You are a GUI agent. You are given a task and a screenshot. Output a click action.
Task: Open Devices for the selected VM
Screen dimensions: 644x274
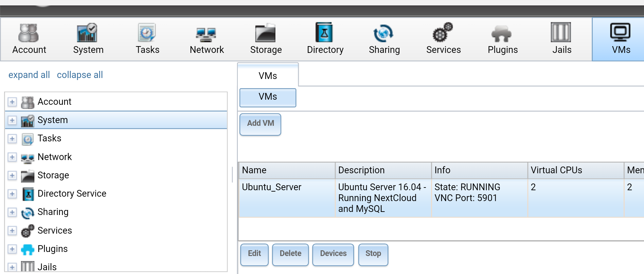[333, 254]
